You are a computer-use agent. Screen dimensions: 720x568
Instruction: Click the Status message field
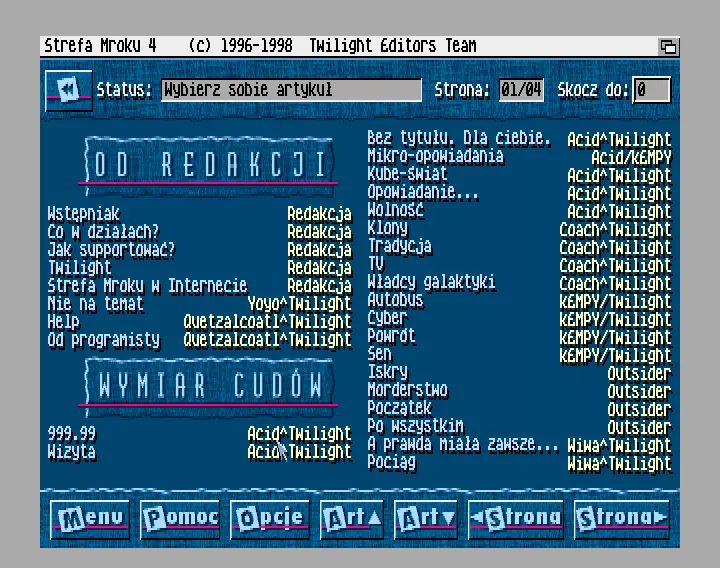pos(291,91)
